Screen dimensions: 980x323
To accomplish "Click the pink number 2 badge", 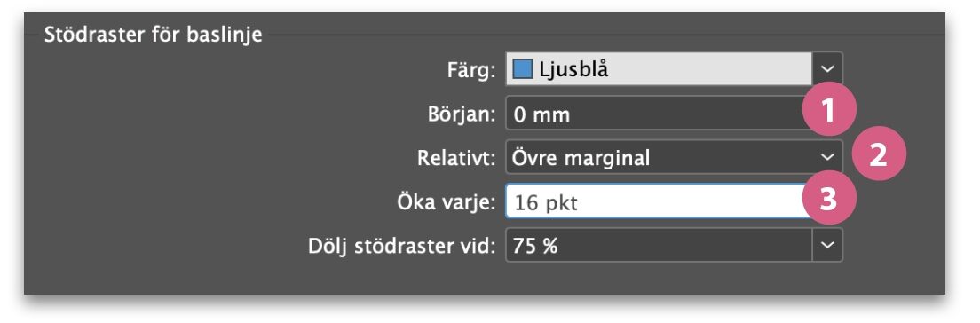I will [879, 155].
